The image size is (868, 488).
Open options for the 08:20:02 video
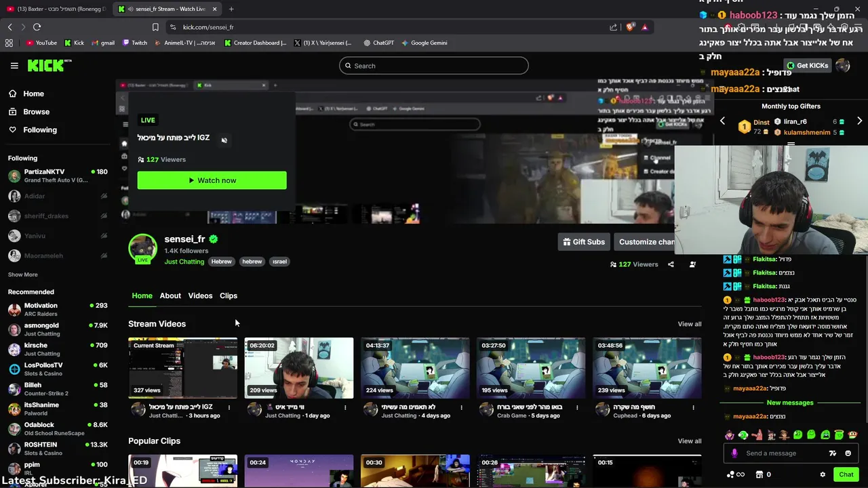tap(345, 407)
